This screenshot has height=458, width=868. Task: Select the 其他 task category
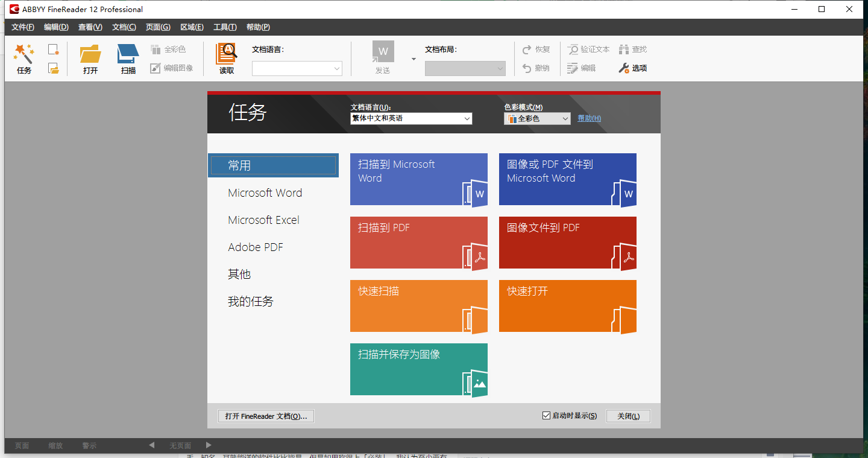[x=239, y=274]
